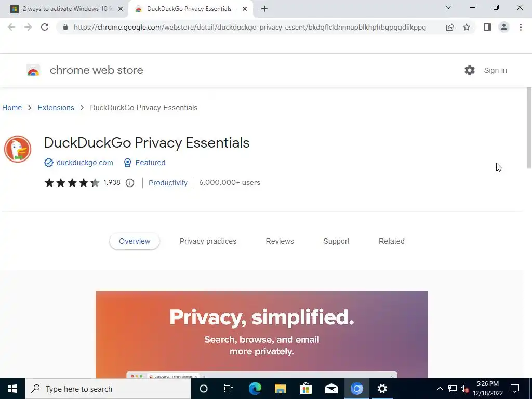Viewport: 532px width, 399px height.
Task: Open the Support tab
Action: [336, 241]
